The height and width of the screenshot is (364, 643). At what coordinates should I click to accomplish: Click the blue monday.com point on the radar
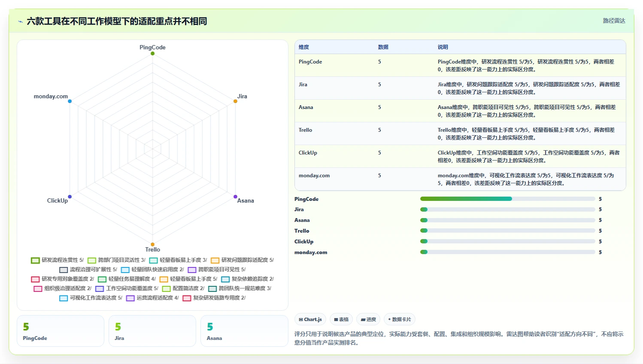tap(70, 101)
